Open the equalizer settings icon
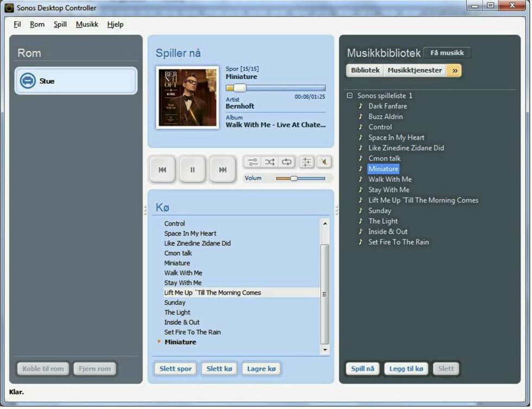Screen dimensions: 532x409 (306, 162)
